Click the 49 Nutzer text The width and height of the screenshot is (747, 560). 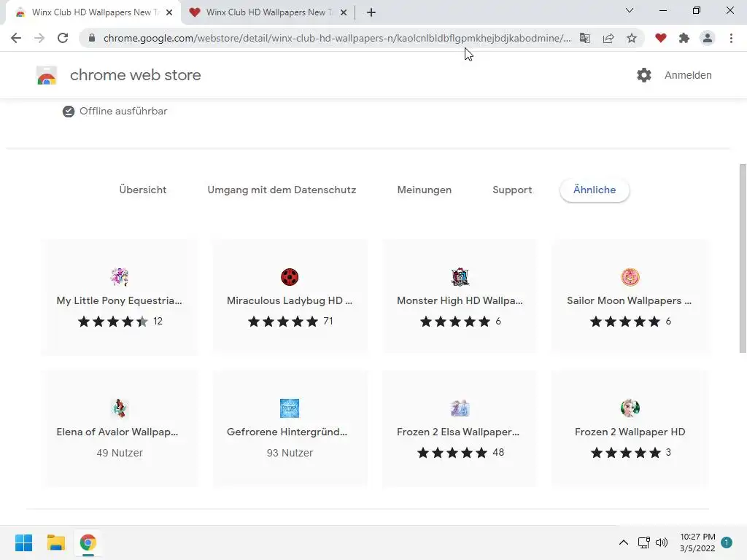tap(120, 453)
